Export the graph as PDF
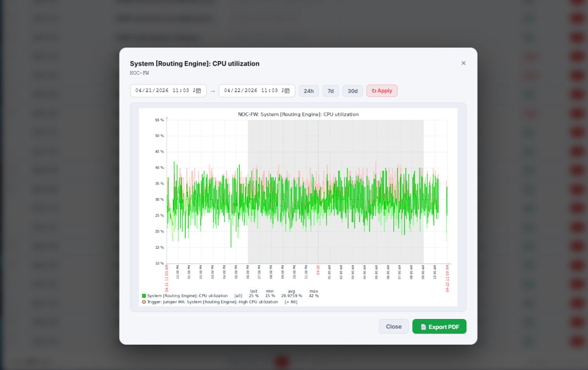Screen dimensions: 588x370 [x=439, y=327]
